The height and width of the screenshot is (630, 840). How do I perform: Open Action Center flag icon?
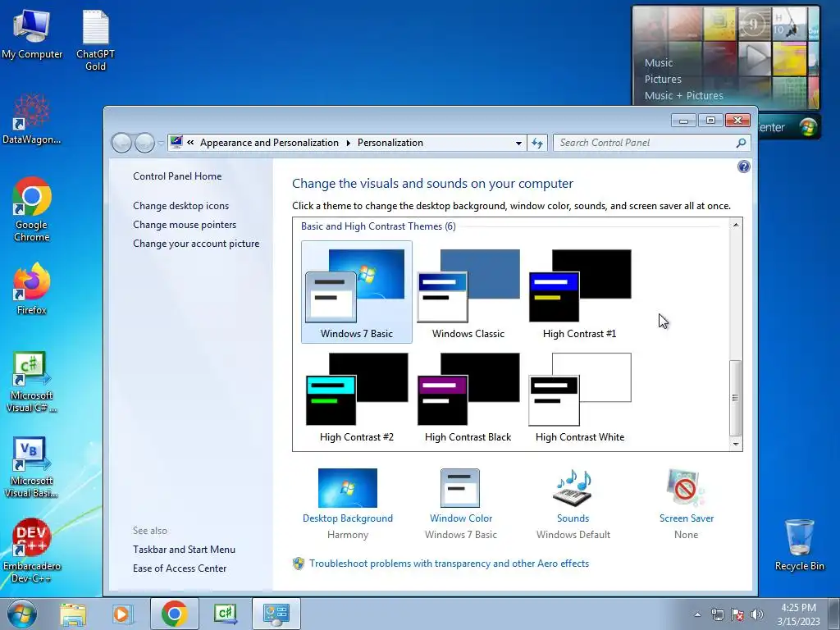tap(737, 614)
